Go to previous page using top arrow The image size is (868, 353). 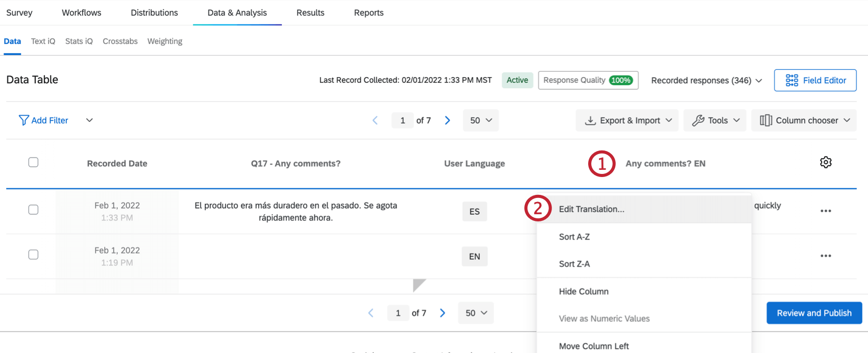click(x=375, y=120)
